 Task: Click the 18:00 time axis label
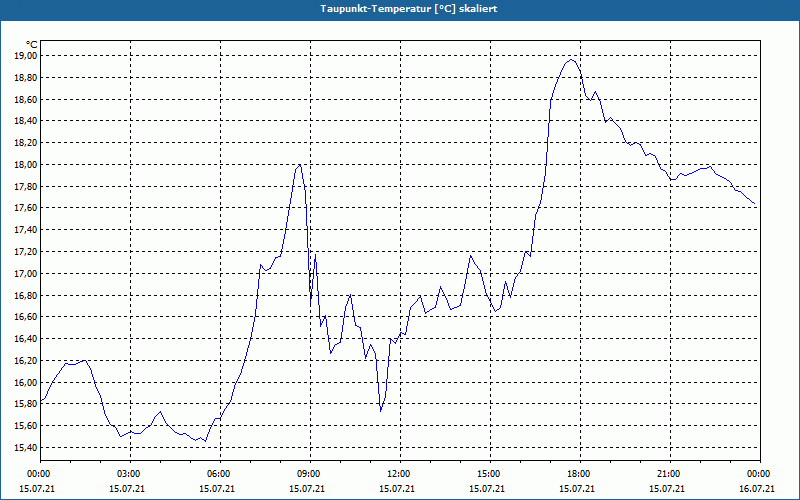coord(580,474)
